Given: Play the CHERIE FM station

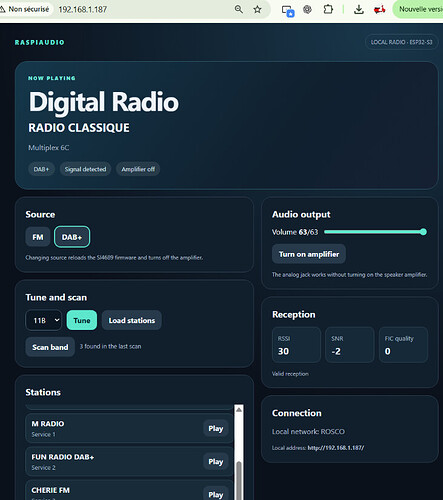Looking at the screenshot, I should click(216, 495).
